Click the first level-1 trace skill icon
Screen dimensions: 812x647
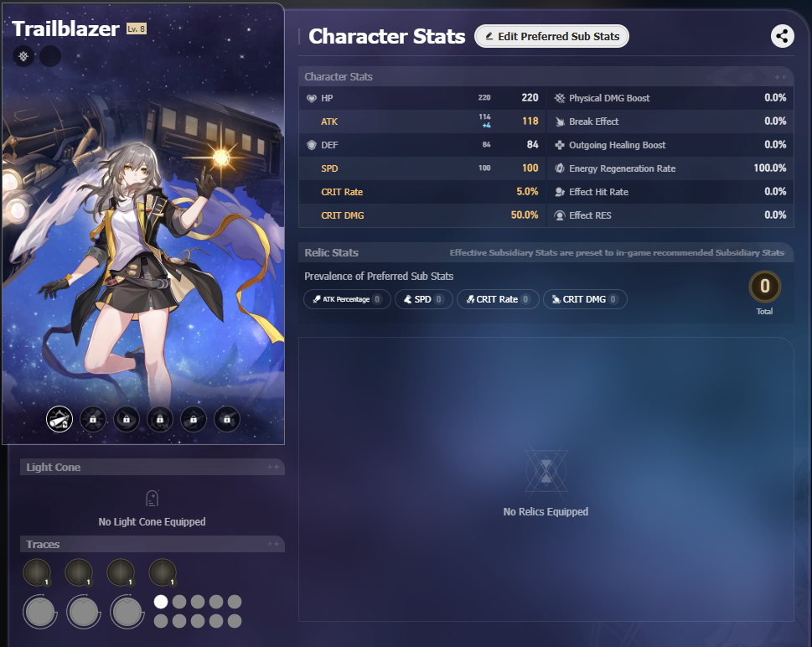(x=36, y=572)
